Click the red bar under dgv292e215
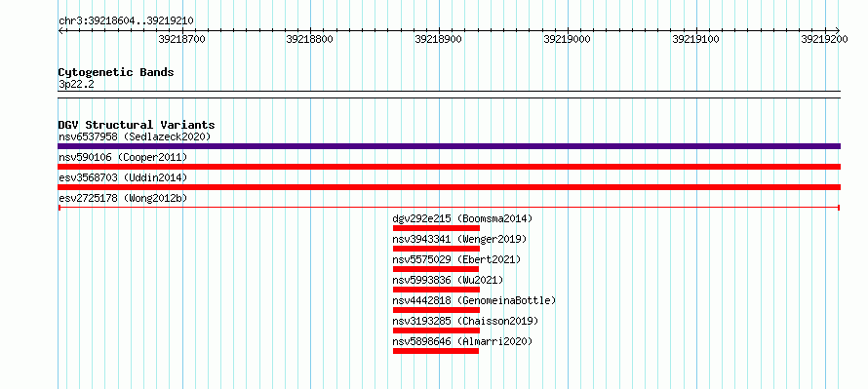Image resolution: width=868 pixels, height=389 pixels. (x=436, y=228)
